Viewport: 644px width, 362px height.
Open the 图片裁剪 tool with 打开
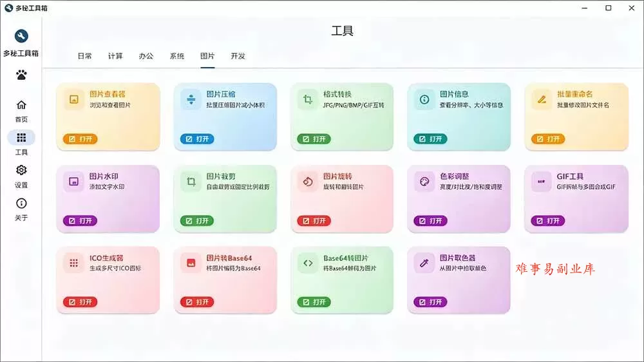tap(197, 221)
